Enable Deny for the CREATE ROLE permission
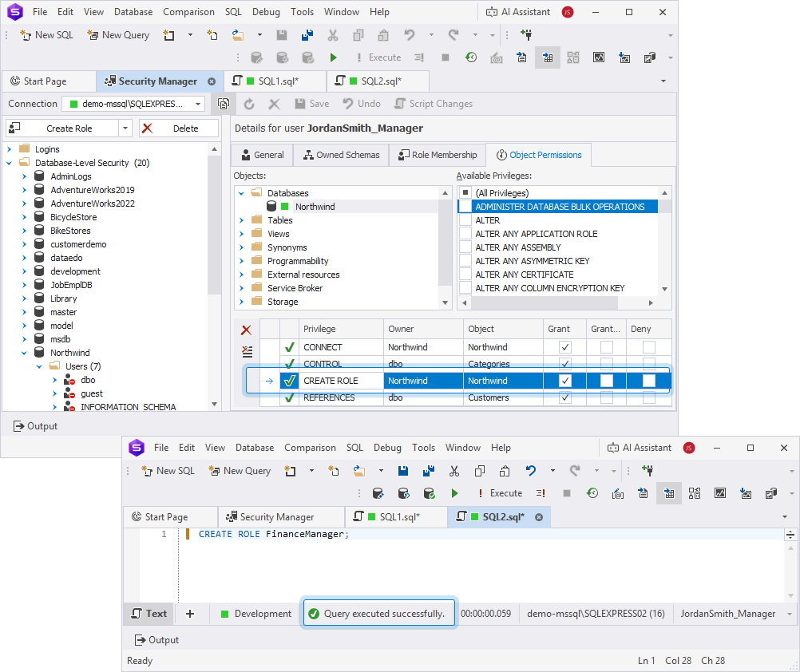This screenshot has width=800, height=672. coord(649,380)
